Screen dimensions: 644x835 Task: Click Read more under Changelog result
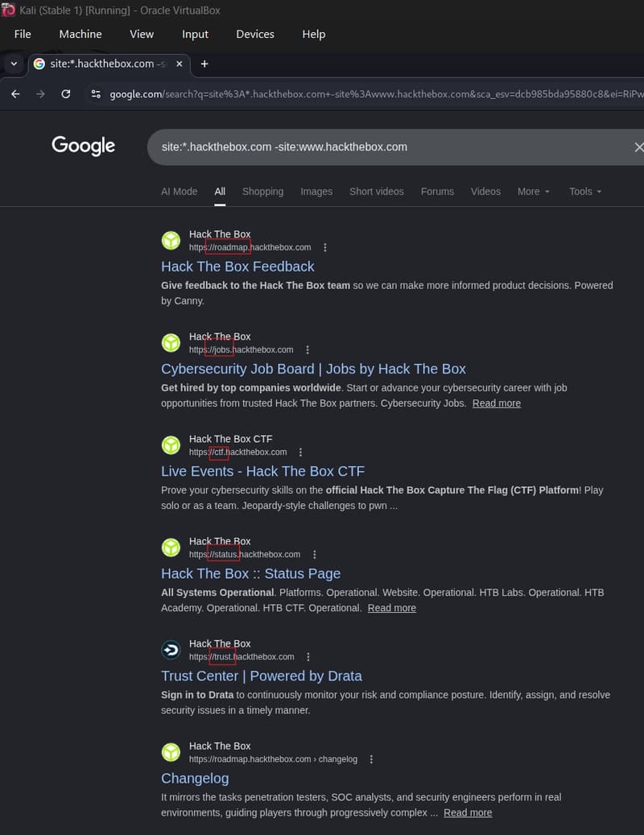pyautogui.click(x=468, y=812)
